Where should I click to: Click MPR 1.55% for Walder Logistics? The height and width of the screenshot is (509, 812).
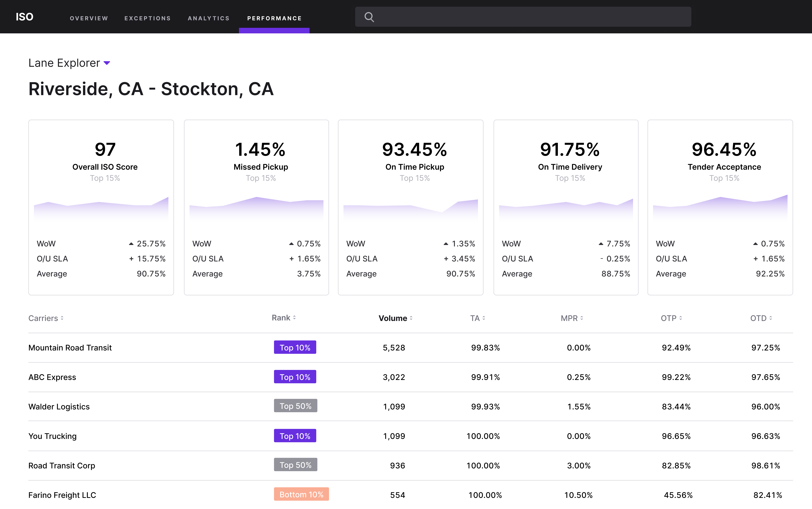579,407
